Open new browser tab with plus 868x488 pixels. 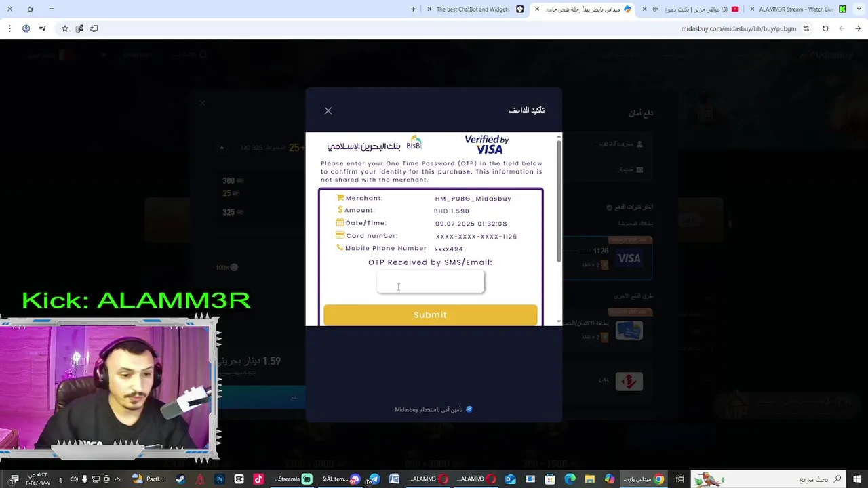413,9
